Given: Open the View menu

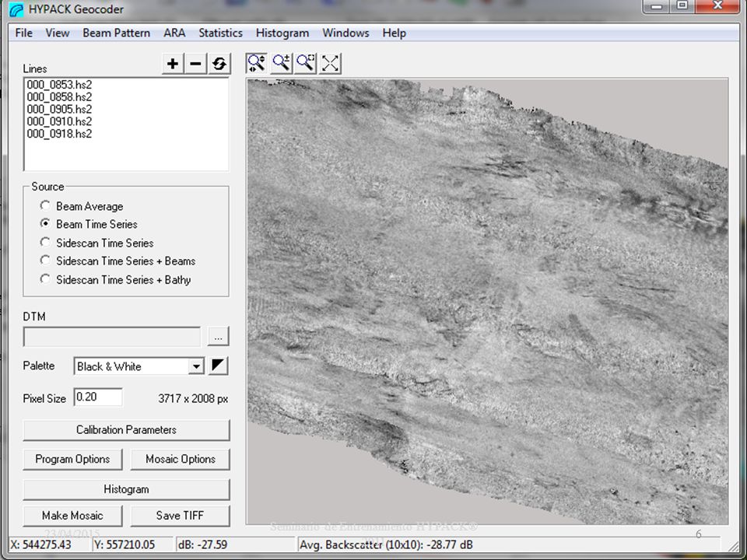Looking at the screenshot, I should [58, 33].
